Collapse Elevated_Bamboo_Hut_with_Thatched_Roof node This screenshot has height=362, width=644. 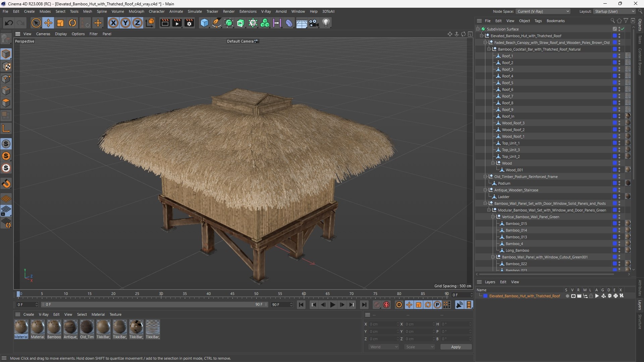coord(482,36)
